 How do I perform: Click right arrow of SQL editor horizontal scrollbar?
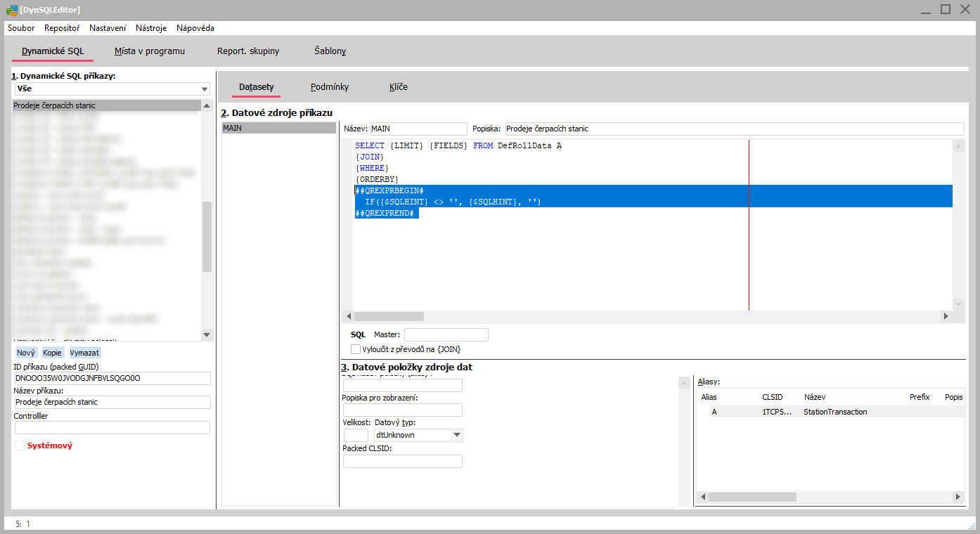tap(946, 317)
